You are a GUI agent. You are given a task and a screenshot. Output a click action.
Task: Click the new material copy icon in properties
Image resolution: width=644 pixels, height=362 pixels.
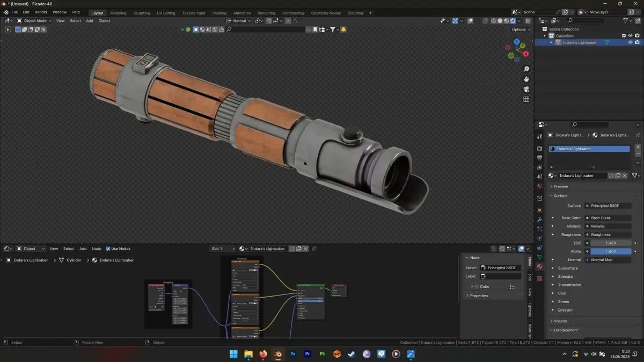pos(618,175)
